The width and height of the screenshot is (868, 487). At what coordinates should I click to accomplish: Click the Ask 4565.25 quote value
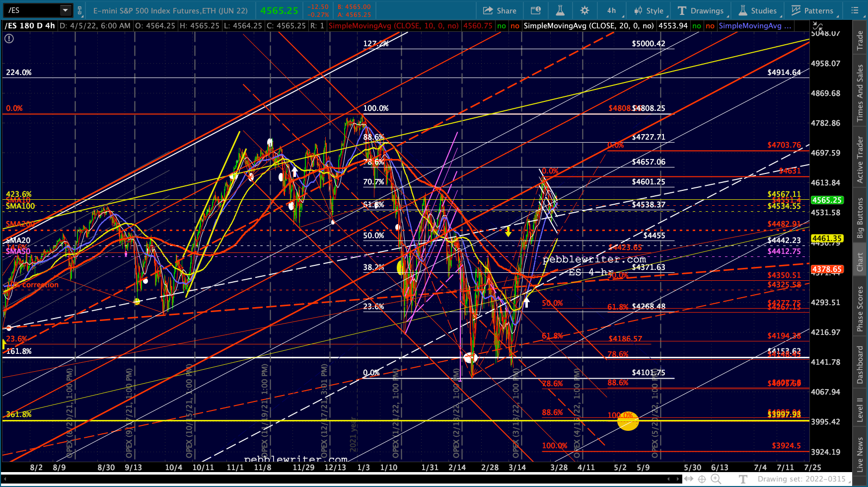tap(355, 15)
